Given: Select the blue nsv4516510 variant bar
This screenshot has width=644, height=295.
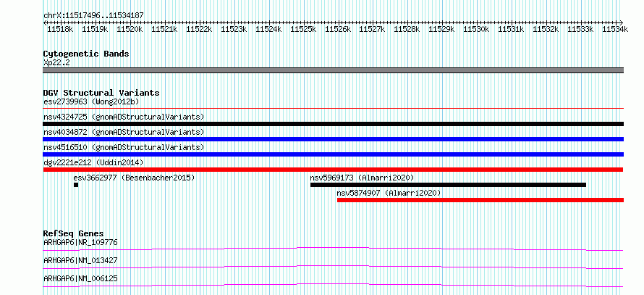Looking at the screenshot, I should point(334,154).
